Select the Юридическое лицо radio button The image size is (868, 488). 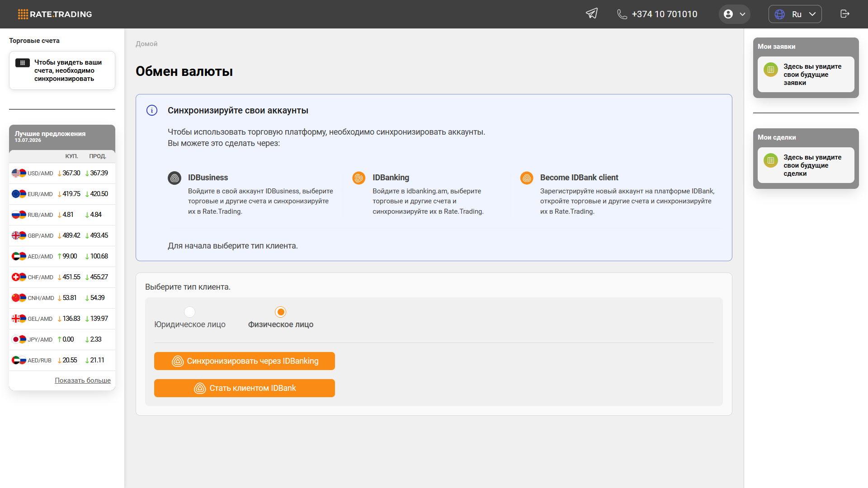pos(190,312)
